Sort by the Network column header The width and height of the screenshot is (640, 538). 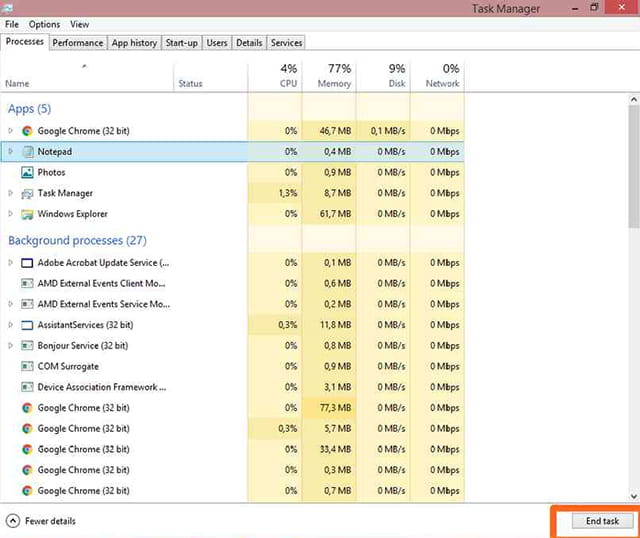437,76
